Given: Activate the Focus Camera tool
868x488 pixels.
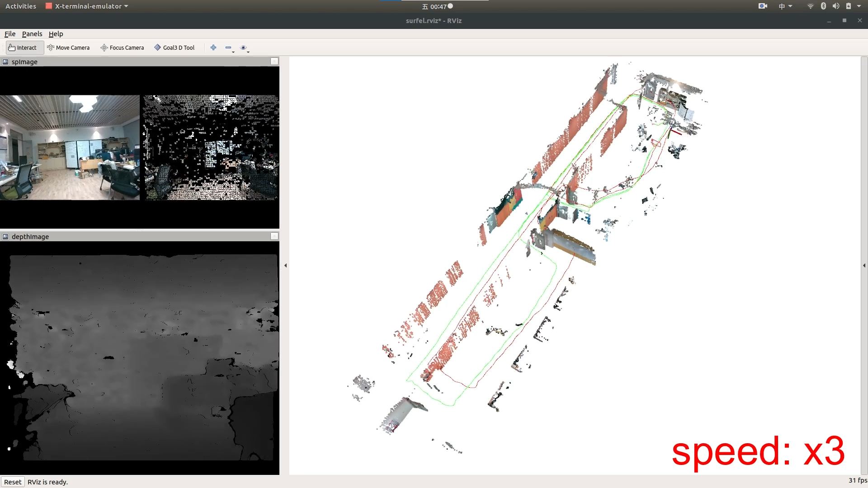Looking at the screenshot, I should click(122, 47).
